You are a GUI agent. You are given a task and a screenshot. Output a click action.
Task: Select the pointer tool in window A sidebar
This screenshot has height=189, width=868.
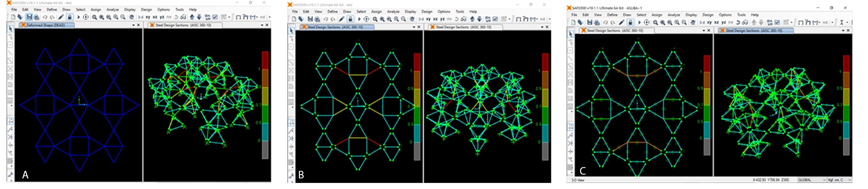click(10, 28)
